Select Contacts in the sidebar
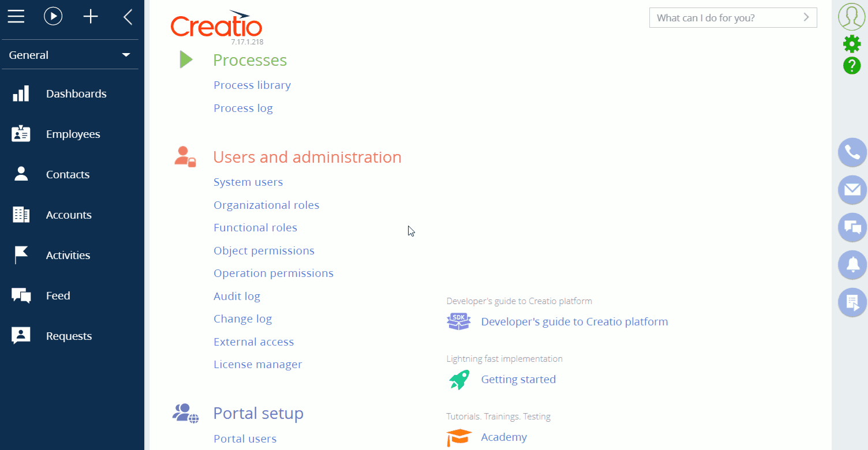868x450 pixels. coord(68,174)
